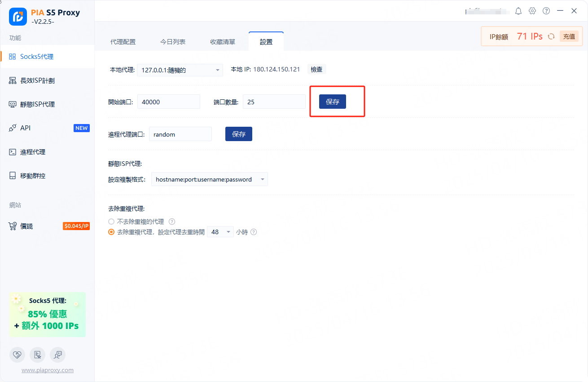Open the notifications bell icon
This screenshot has height=382, width=588.
(x=518, y=11)
